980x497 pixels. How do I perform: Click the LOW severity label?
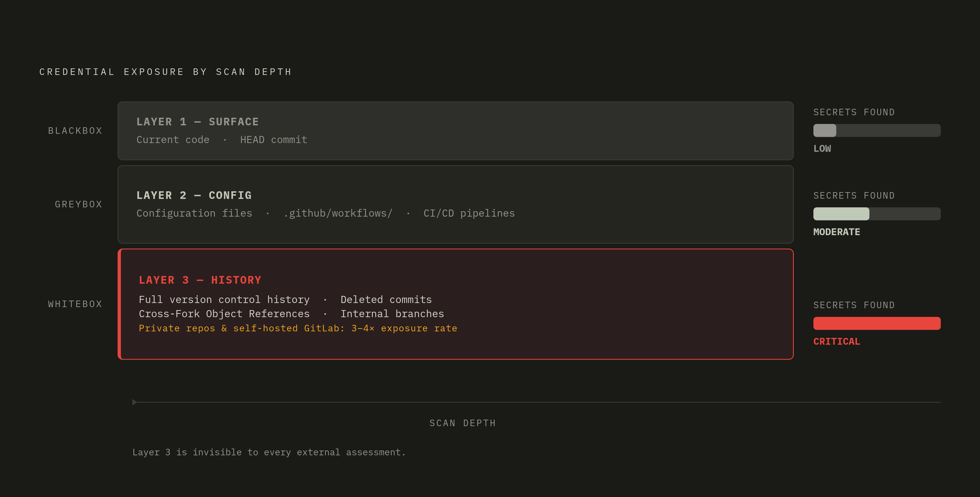click(822, 149)
